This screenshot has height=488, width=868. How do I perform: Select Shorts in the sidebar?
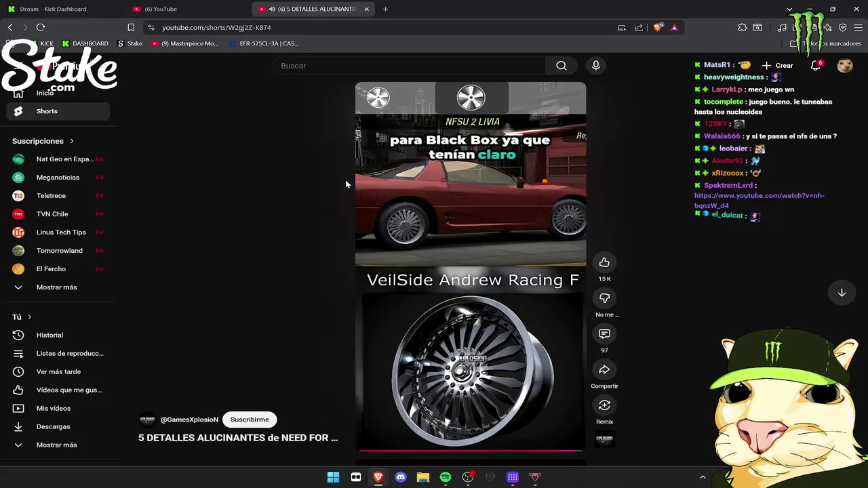coord(58,111)
